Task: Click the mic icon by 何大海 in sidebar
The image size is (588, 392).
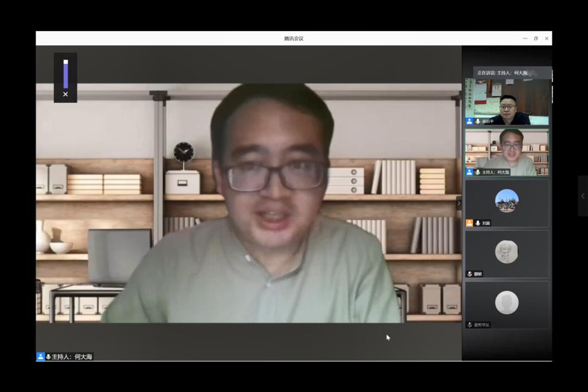Action: (x=478, y=172)
